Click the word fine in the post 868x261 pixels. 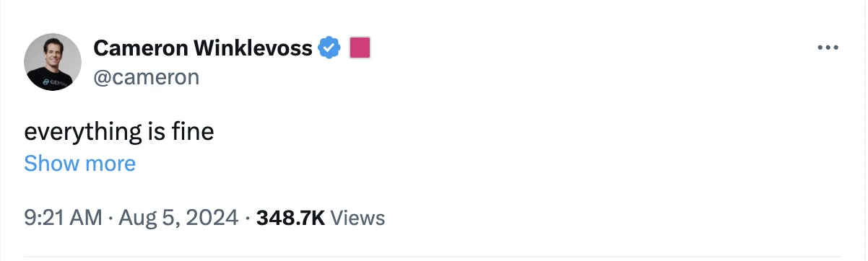194,132
